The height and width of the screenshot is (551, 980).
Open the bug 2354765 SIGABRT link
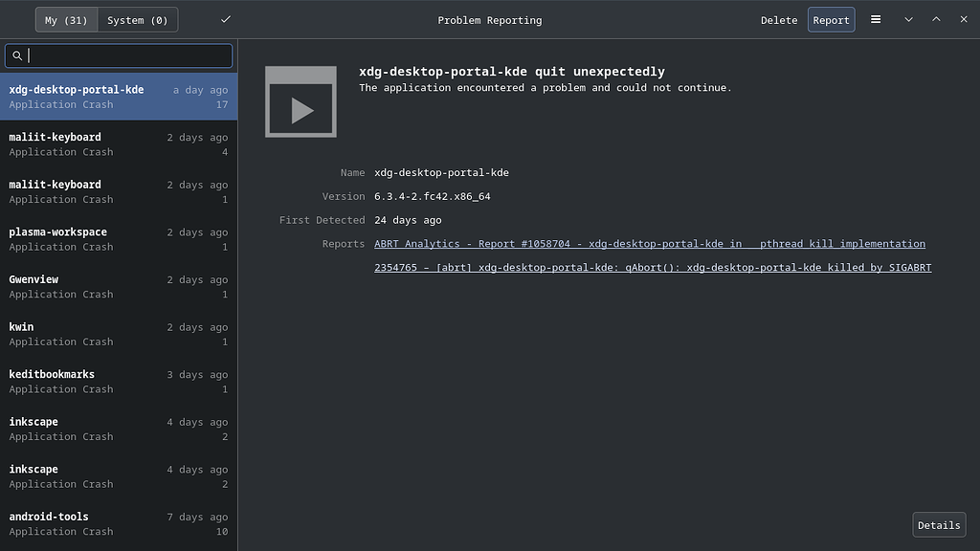(x=654, y=267)
